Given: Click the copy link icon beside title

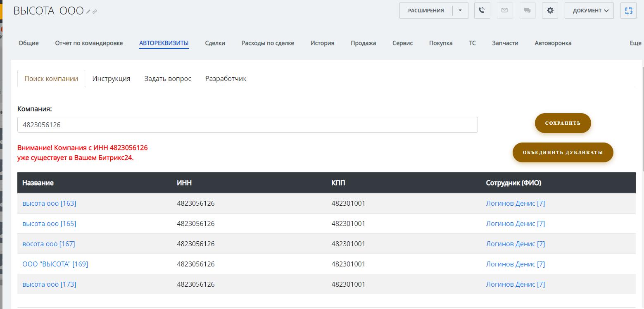Looking at the screenshot, I should [x=95, y=12].
